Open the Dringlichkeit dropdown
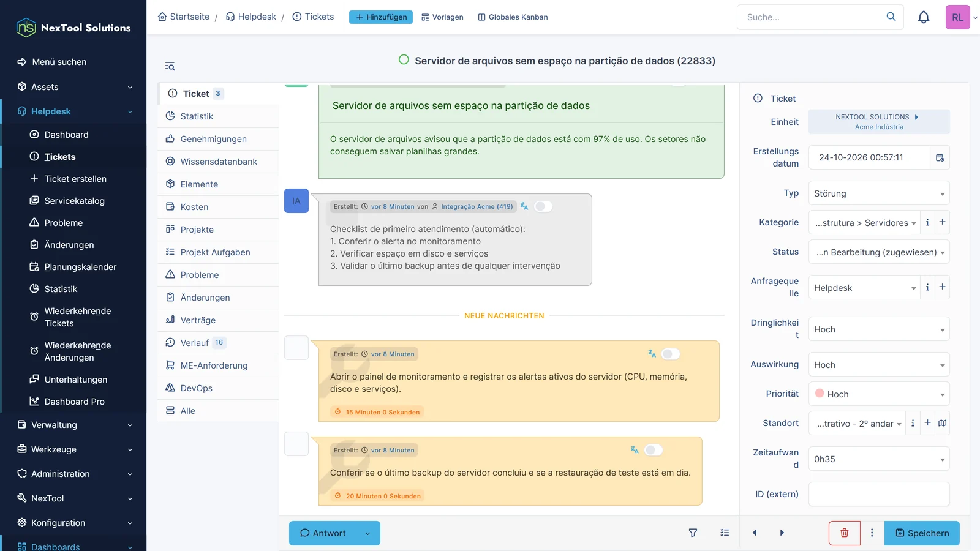The height and width of the screenshot is (551, 980). coord(879,329)
